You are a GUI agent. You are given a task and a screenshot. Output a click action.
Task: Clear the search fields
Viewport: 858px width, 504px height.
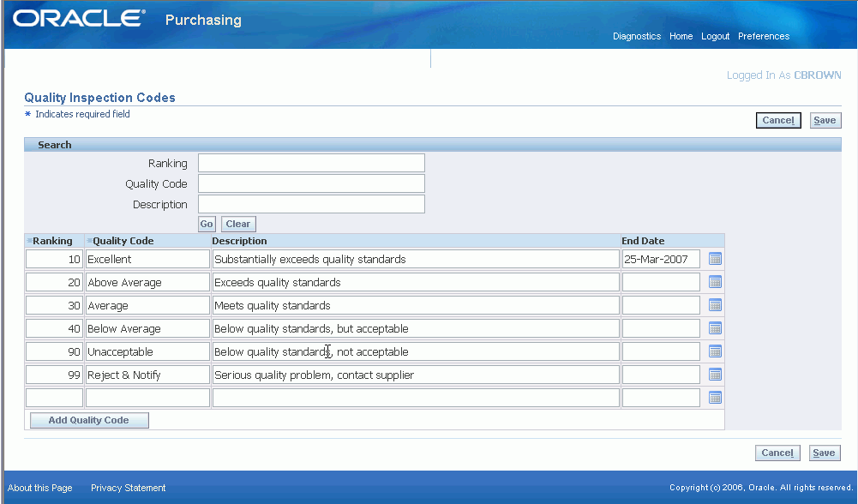point(238,224)
